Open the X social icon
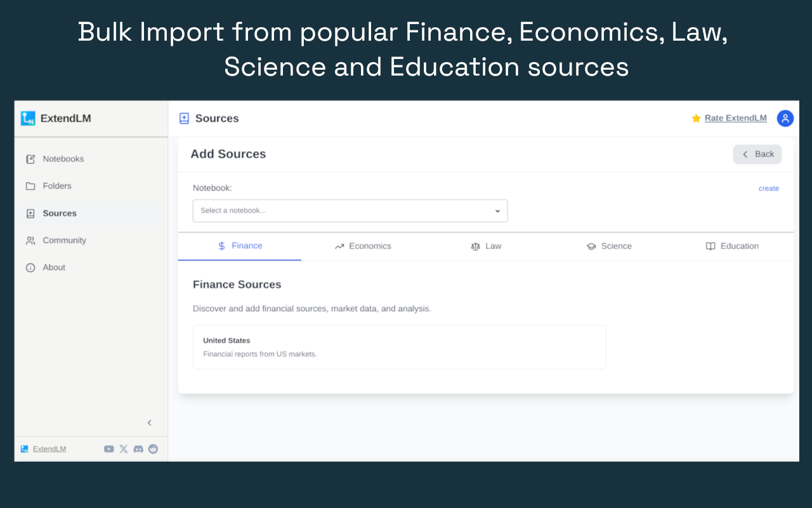The image size is (812, 508). (x=123, y=449)
